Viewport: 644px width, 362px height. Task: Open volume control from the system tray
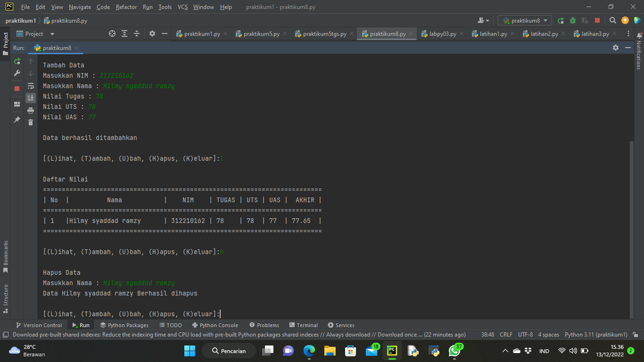573,351
